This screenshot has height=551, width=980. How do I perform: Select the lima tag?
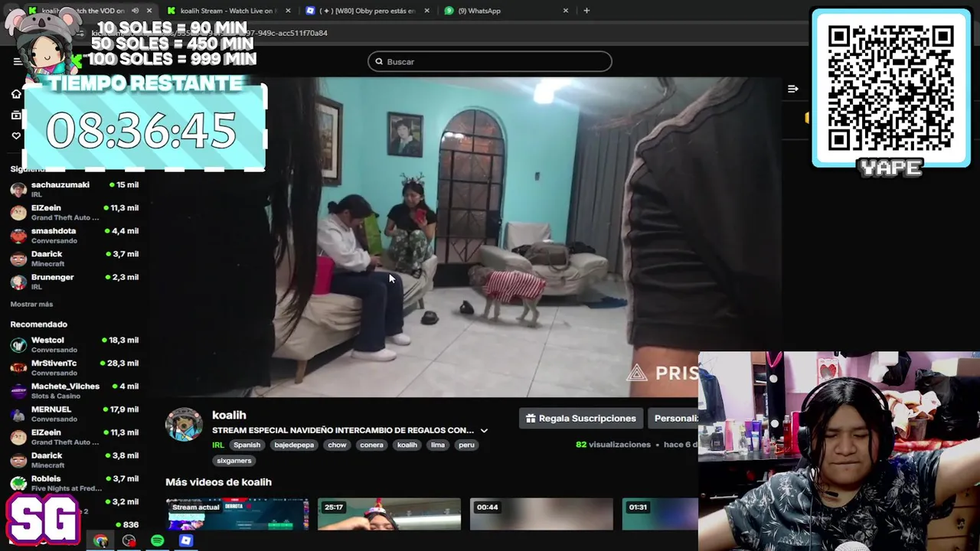pyautogui.click(x=438, y=445)
